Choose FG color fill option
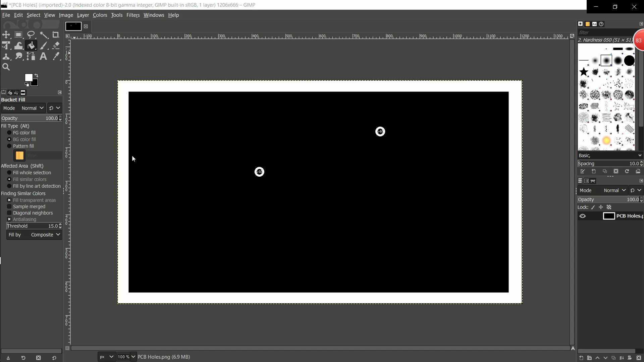This screenshot has height=362, width=644. [x=9, y=133]
